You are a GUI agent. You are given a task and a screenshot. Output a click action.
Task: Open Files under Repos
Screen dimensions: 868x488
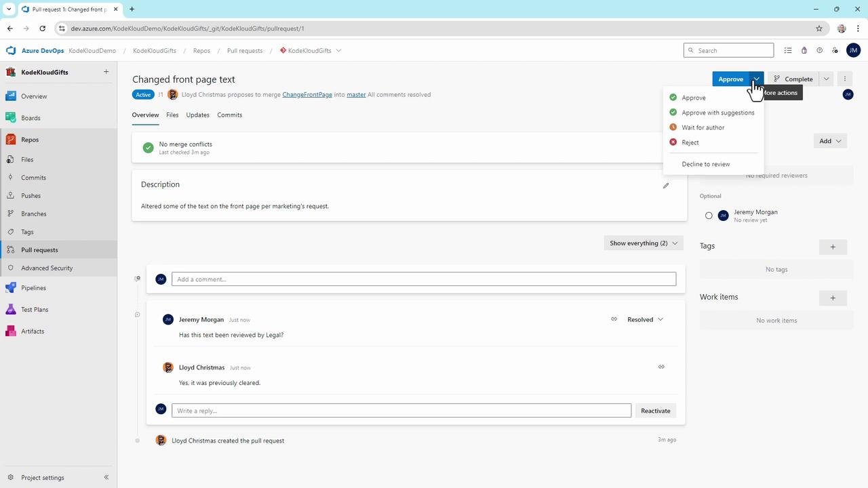coord(58,159)
